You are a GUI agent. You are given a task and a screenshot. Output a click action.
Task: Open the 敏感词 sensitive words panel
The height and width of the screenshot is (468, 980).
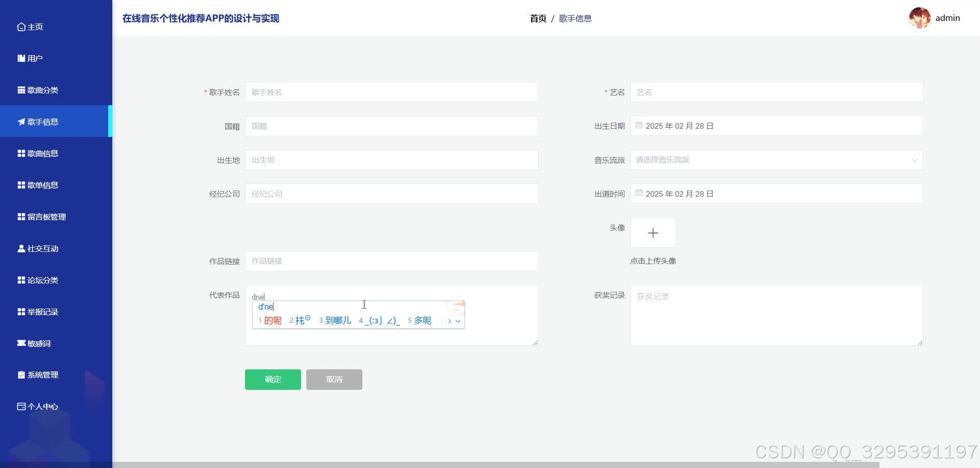pos(21,343)
